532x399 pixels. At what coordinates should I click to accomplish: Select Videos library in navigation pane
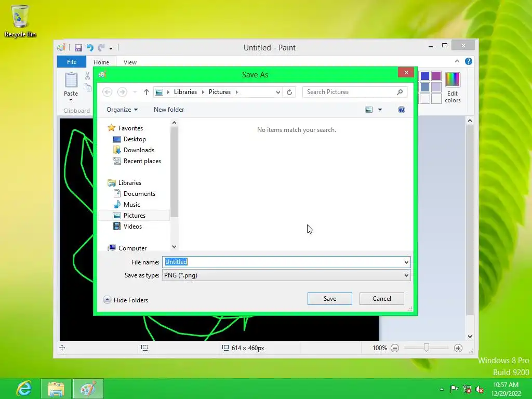(x=132, y=227)
